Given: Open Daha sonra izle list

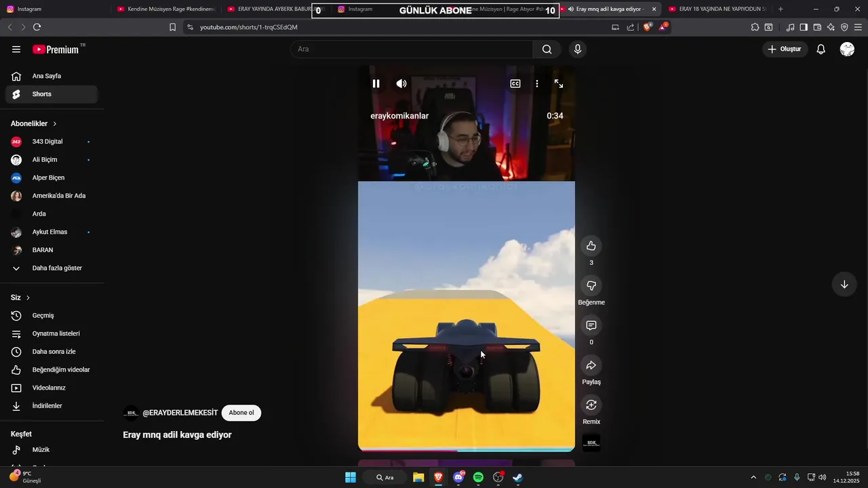Looking at the screenshot, I should click(52, 352).
